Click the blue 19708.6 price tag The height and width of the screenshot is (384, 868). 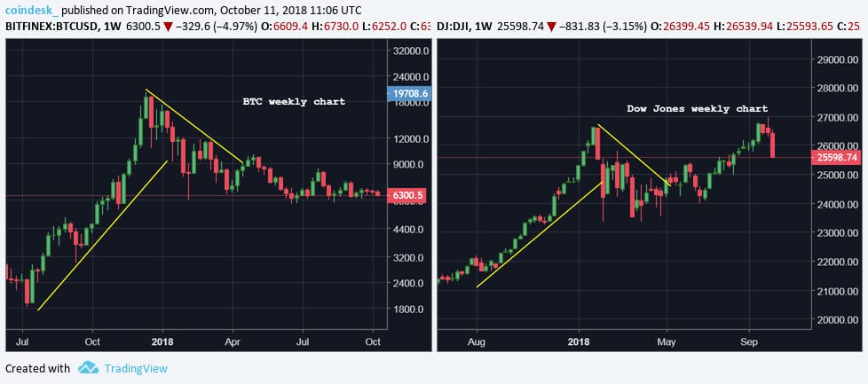[x=408, y=93]
